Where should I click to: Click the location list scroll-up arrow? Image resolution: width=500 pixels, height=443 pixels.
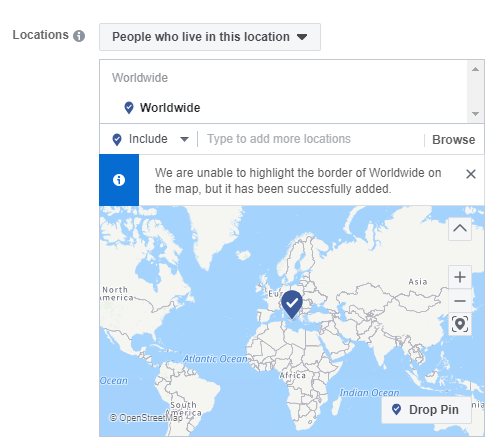point(476,69)
